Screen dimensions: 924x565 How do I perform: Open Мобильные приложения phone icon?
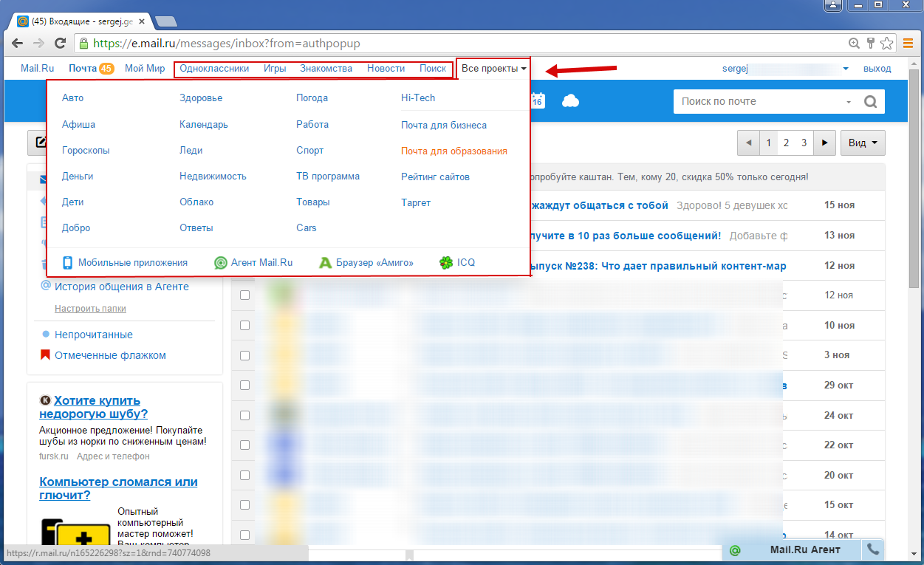click(x=67, y=262)
